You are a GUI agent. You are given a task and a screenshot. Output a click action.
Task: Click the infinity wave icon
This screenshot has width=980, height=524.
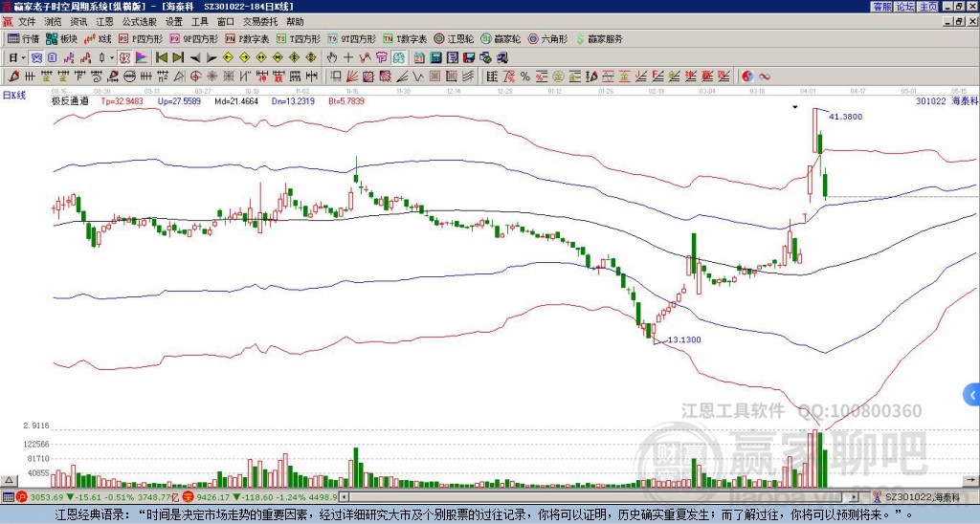[x=765, y=76]
